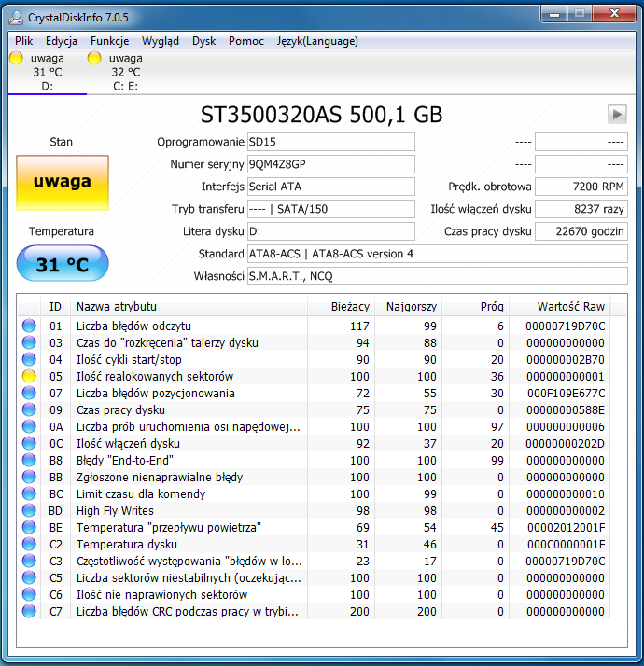
Task: Click status icon of High Fly Writes
Action: click(29, 510)
